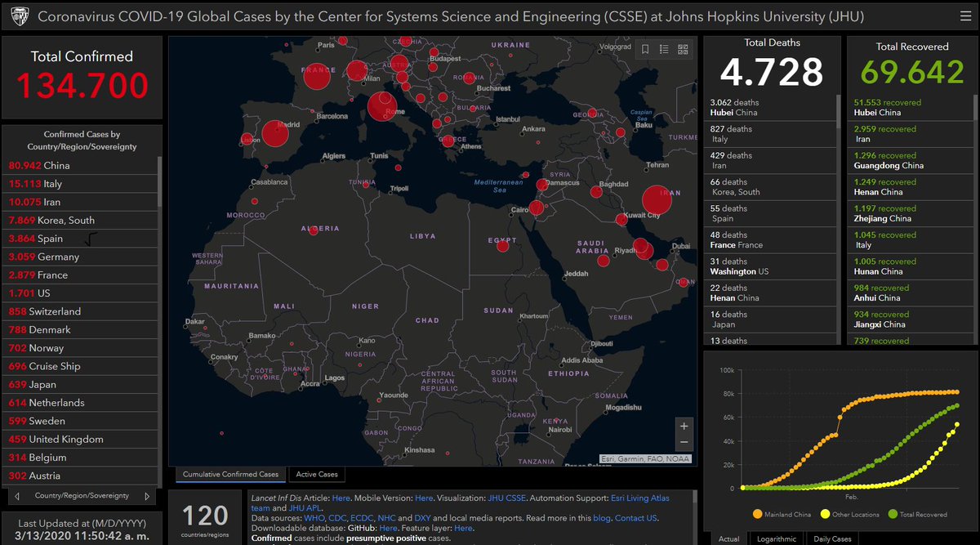Go to next list page with right arrow
980x545 pixels.
point(147,496)
